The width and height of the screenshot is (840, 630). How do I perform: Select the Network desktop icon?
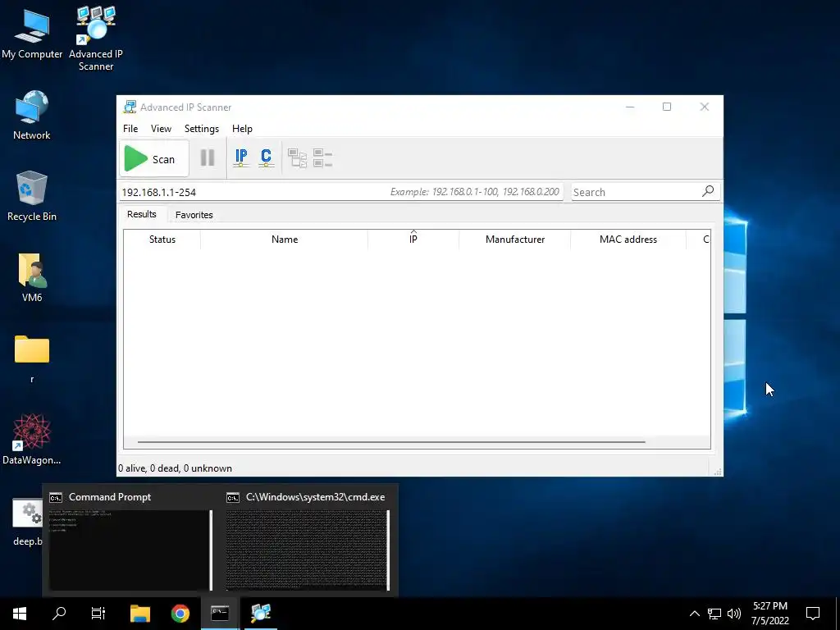[32, 115]
